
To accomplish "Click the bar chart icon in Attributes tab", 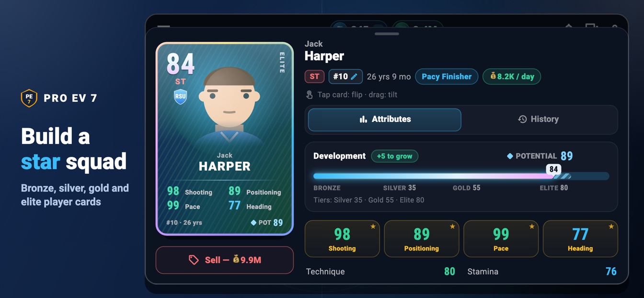I will coord(363,119).
